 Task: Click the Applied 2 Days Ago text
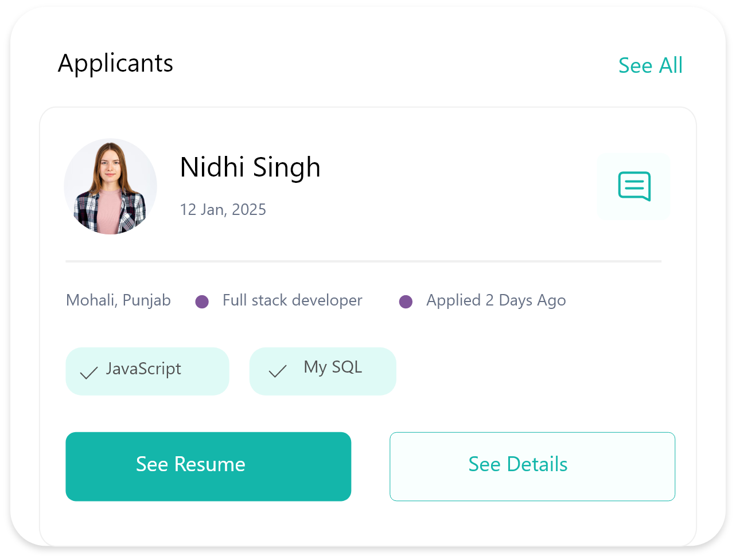click(x=496, y=300)
